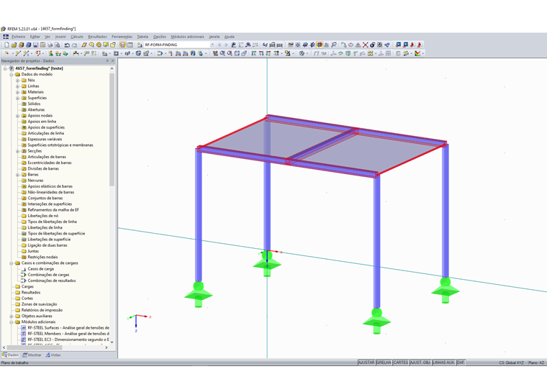Screen dimensions: 547x392
Task: Select Refinamentos da malha de EF
Action: [x=53, y=210]
